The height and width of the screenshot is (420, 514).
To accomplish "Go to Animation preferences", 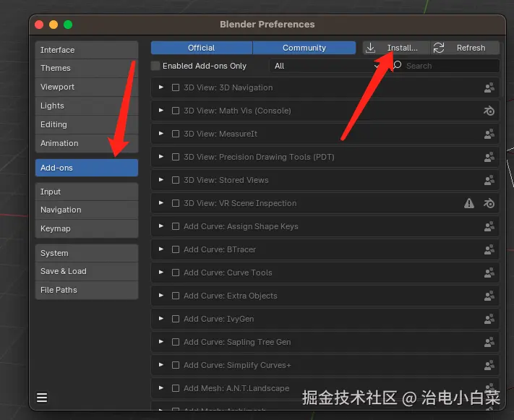I will (x=87, y=143).
